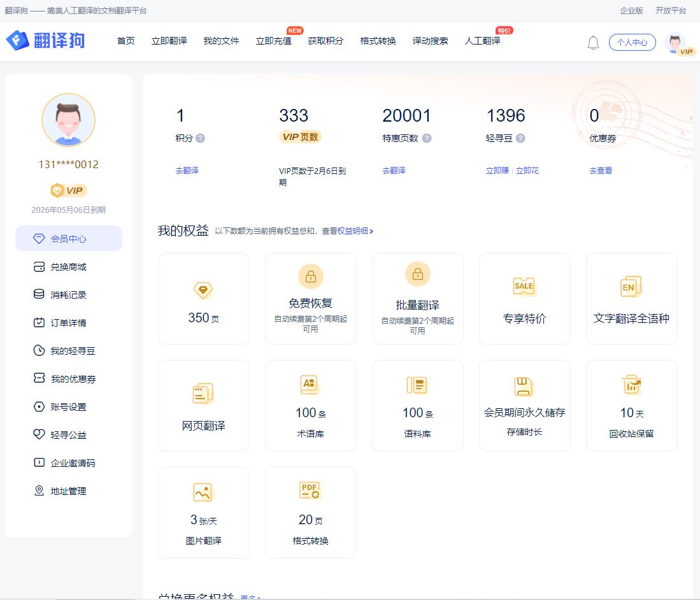Click the 图片翻译 picture icon
The width and height of the screenshot is (700, 600).
[x=203, y=492]
